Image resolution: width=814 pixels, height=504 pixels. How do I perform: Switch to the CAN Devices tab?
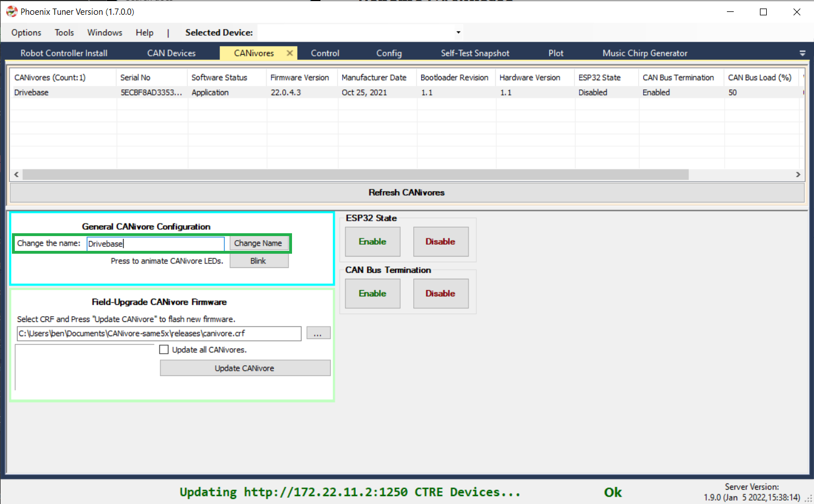tap(171, 53)
